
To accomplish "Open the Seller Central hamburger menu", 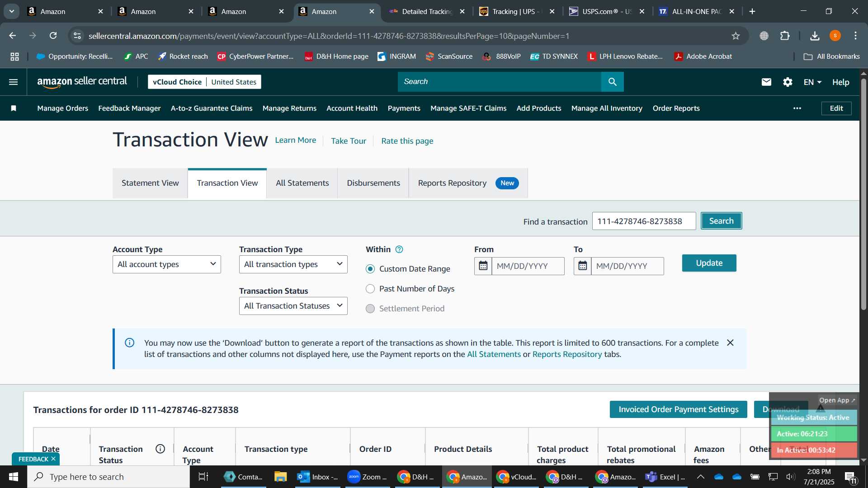I will point(14,82).
